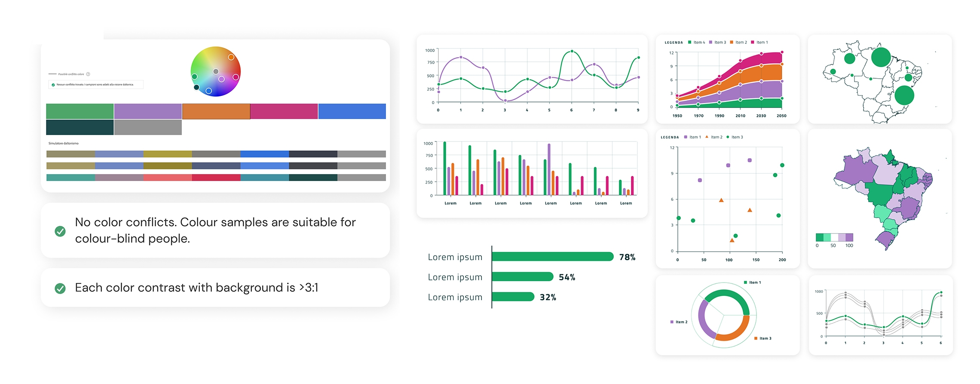The image size is (980, 384).
Task: Click the 2050 label on the area chart axis
Action: point(781,116)
